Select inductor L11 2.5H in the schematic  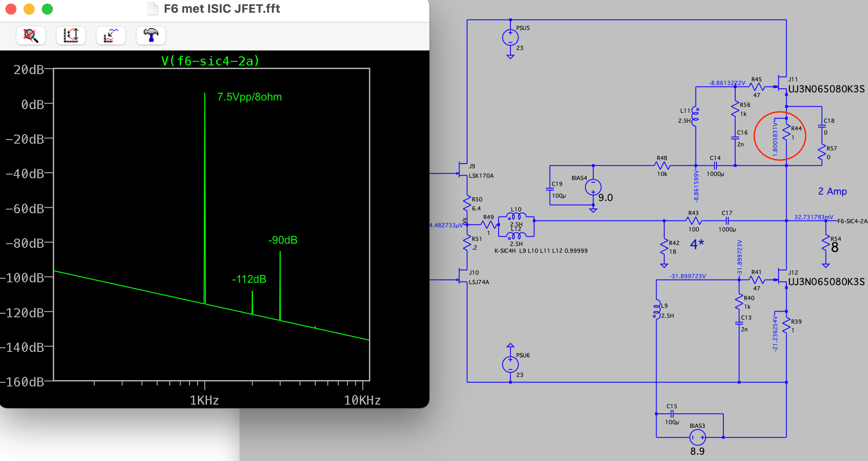[x=695, y=116]
